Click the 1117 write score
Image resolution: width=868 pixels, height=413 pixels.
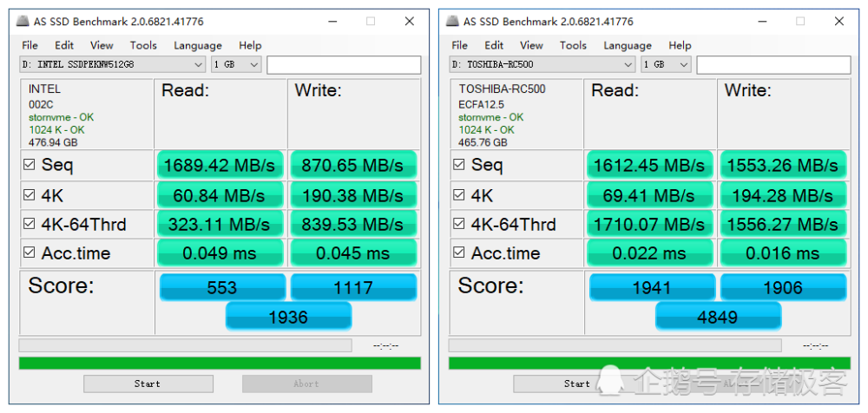[x=354, y=287]
